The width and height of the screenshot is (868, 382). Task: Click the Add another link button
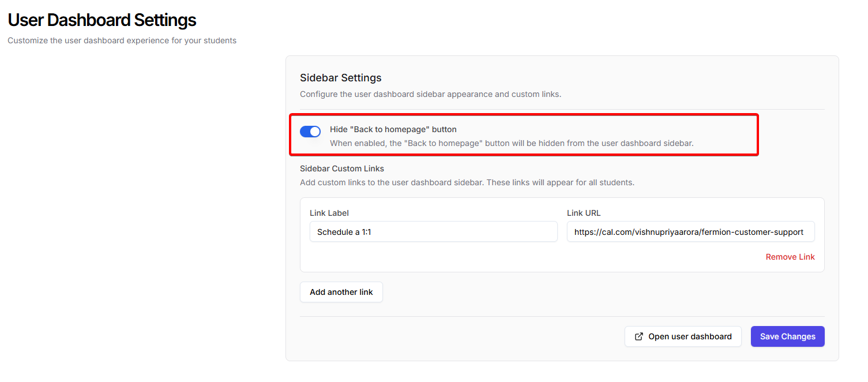pyautogui.click(x=341, y=292)
